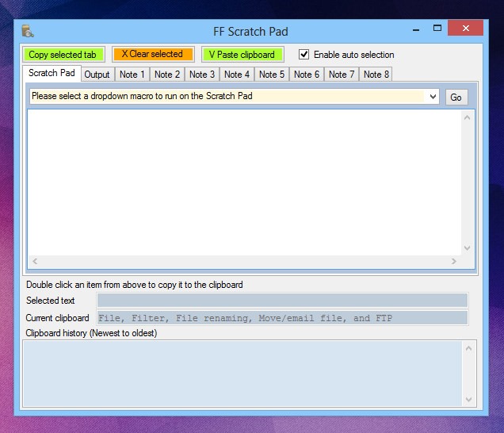504x433 pixels.
Task: Select the Note 6 tab
Action: pos(307,75)
